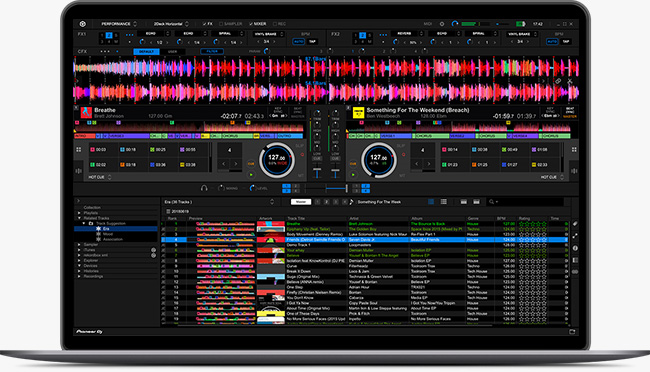This screenshot has height=372, width=650.
Task: Click the rekordbox logo icon in top bar
Action: pyautogui.click(x=82, y=24)
